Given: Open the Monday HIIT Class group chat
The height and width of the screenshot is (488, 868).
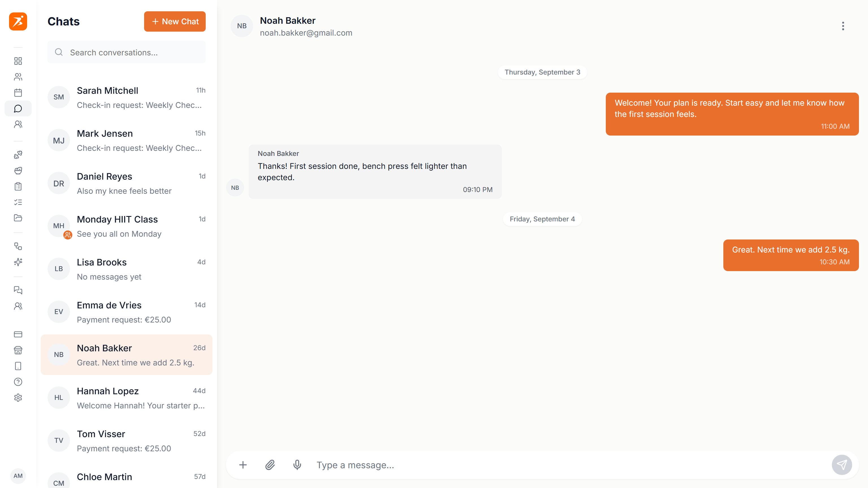Looking at the screenshot, I should pyautogui.click(x=126, y=226).
